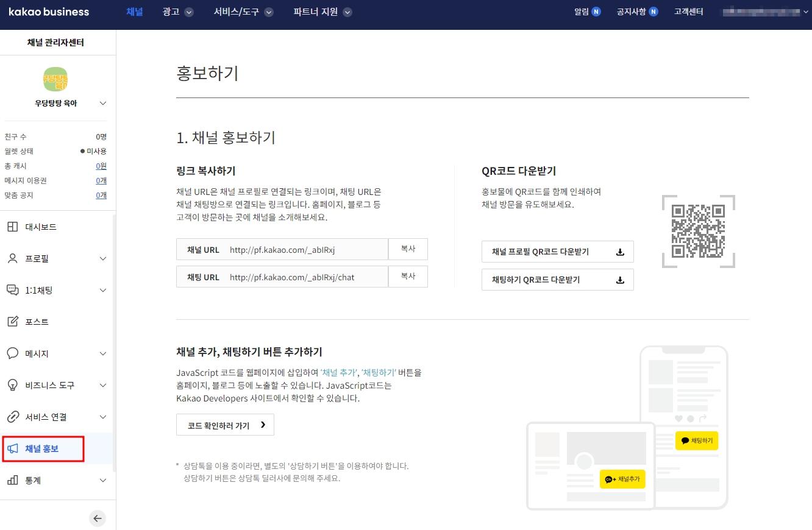Click the yellow 채팅하기 illustration button

697,440
